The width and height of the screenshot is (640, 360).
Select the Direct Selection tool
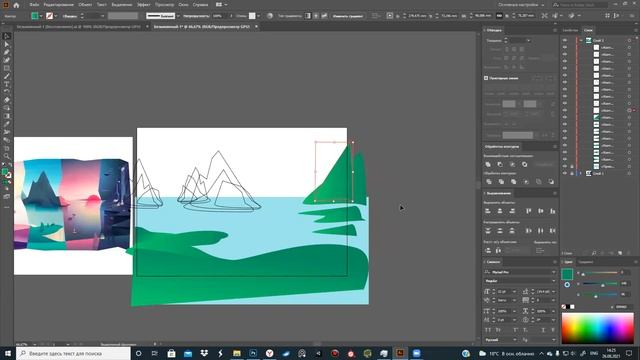(7, 44)
